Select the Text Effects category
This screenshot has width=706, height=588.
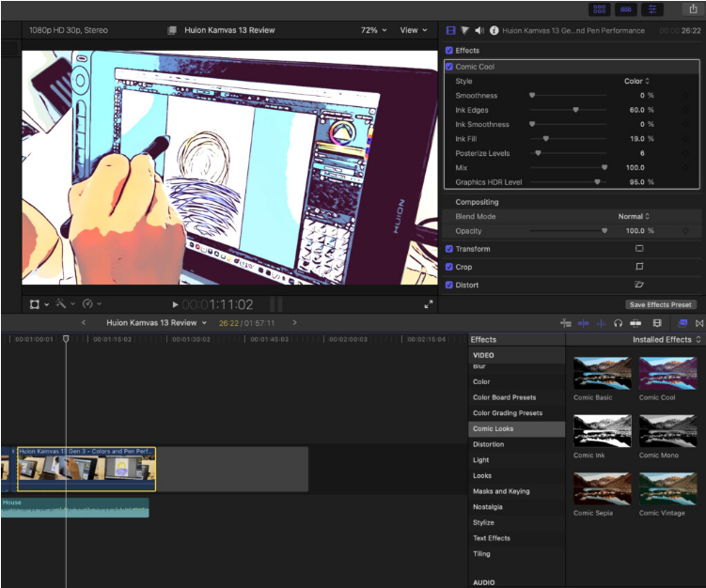click(516, 538)
